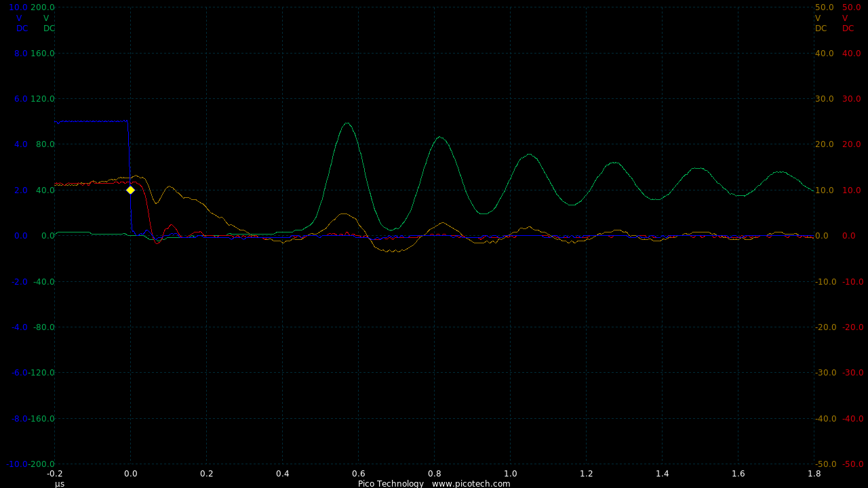Click the www.picotech.com text in footer
Image resolution: width=868 pixels, height=488 pixels.
471,483
